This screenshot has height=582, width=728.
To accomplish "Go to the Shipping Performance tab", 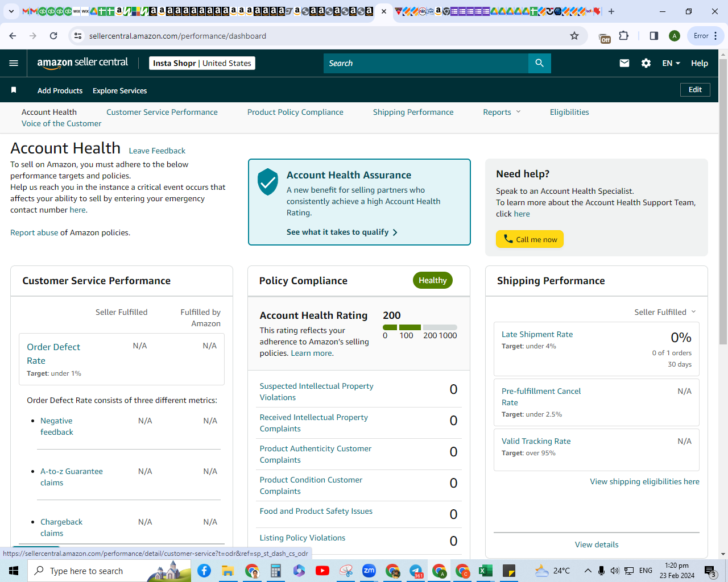I will click(x=413, y=112).
